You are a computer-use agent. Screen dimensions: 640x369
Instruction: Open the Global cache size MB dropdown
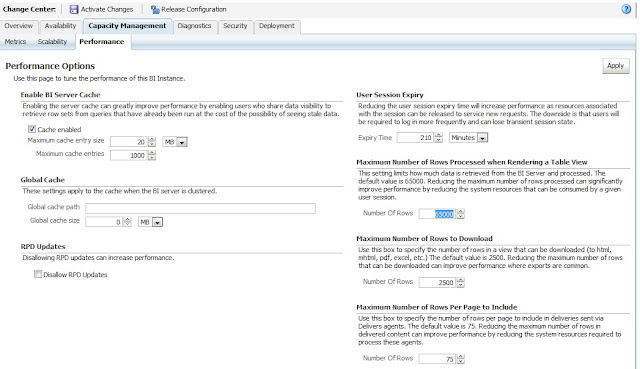click(150, 222)
